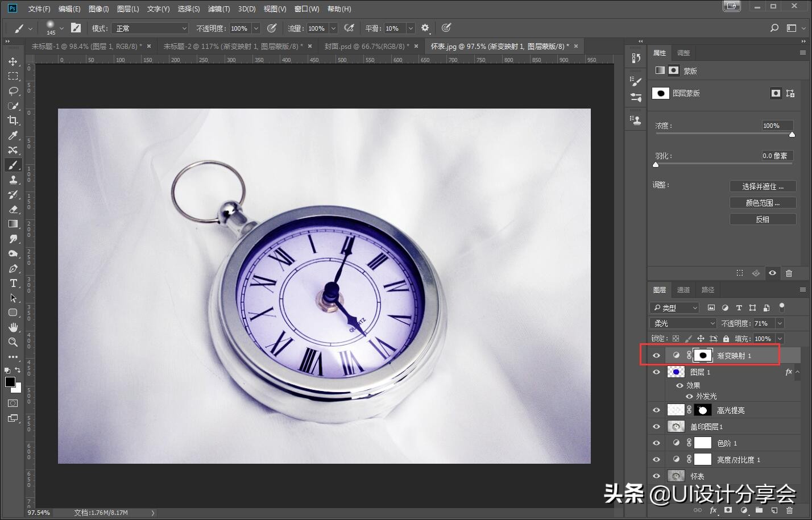Select the Horizontal Type tool
This screenshot has width=812, height=520.
13,283
